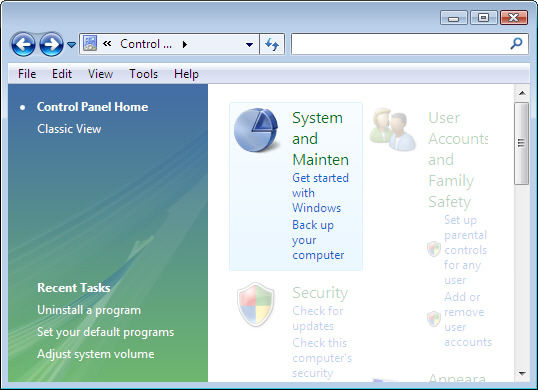Select Control Panel Home

[92, 107]
